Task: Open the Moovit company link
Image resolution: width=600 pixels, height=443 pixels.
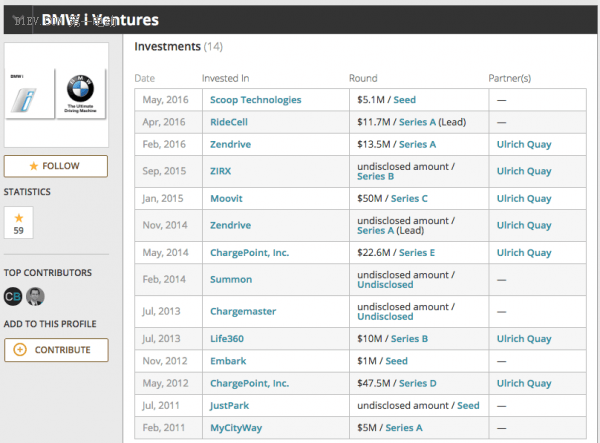Action: [x=226, y=199]
